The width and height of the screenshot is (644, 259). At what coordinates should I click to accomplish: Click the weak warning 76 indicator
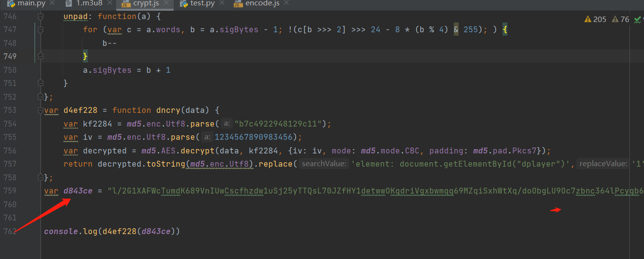pyautogui.click(x=620, y=20)
